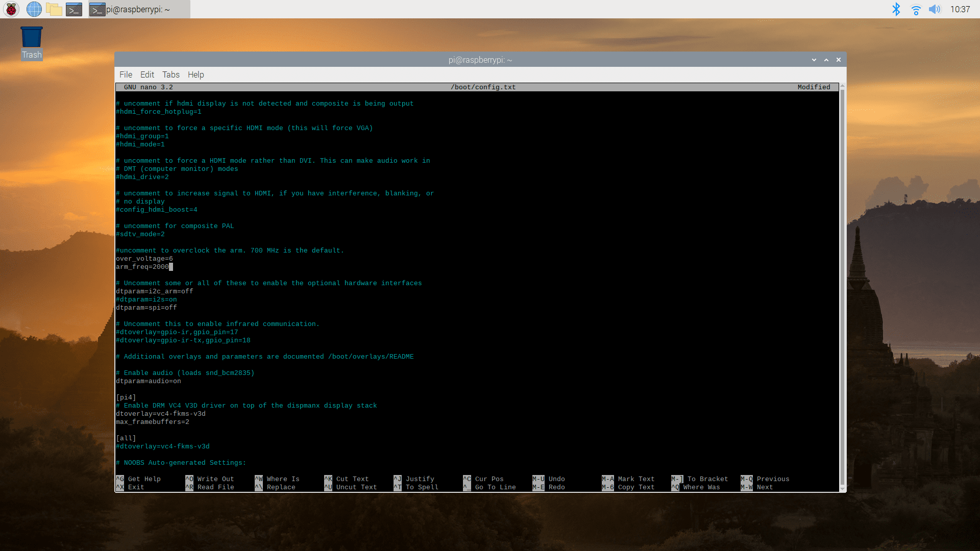Click the terminal vertical scrollbar

842,286
